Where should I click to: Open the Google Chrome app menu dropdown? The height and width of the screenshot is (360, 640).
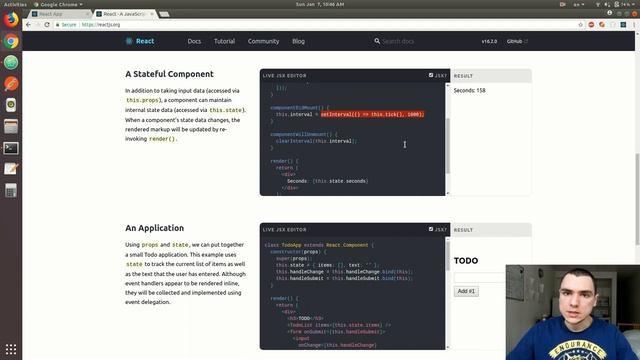coord(58,4)
